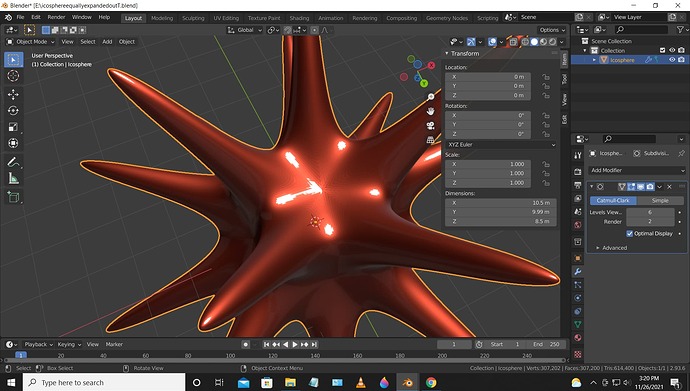Open Output properties printer tab
Viewport: 690px width, 391px height.
tap(578, 185)
